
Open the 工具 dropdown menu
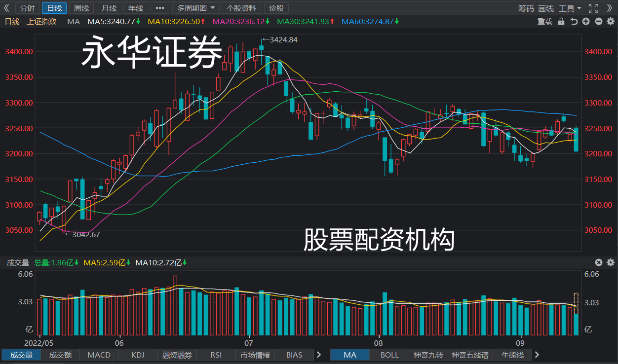click(570, 8)
